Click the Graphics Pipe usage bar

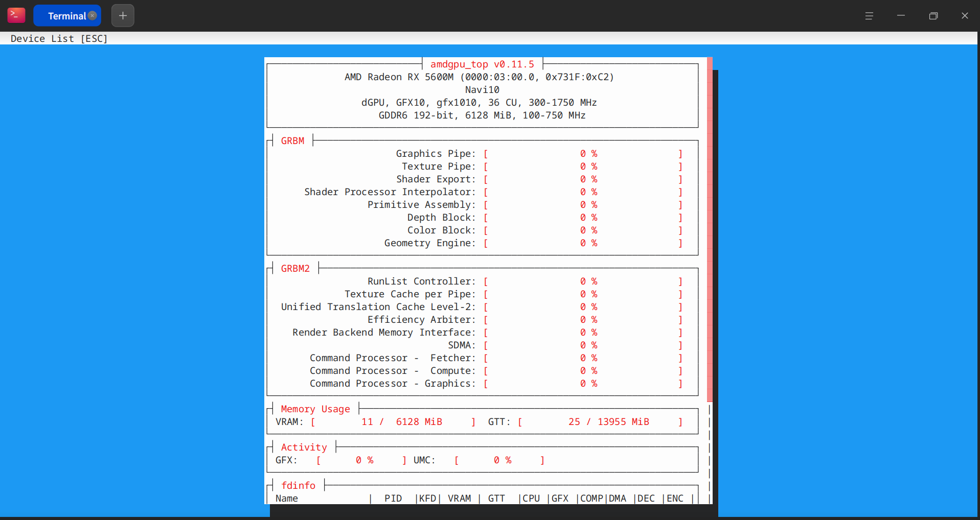tap(583, 153)
